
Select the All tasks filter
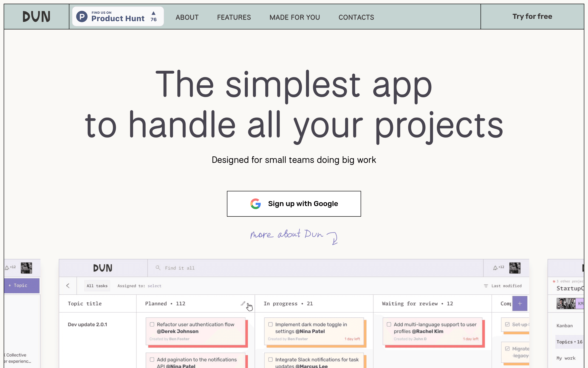coord(97,286)
